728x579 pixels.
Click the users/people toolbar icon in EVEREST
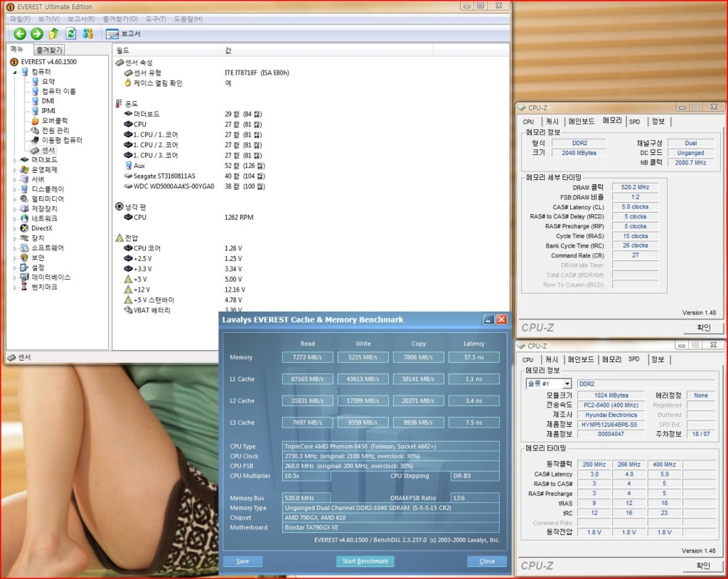point(87,33)
